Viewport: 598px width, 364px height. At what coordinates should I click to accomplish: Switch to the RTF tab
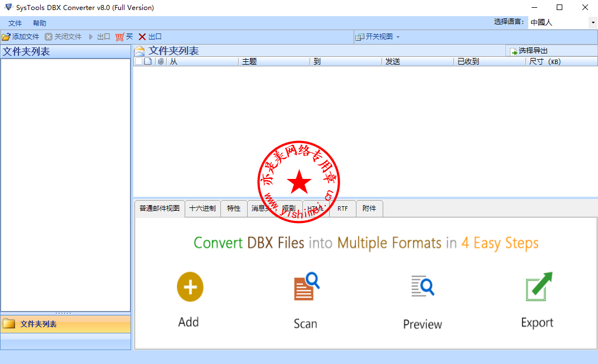(x=343, y=208)
